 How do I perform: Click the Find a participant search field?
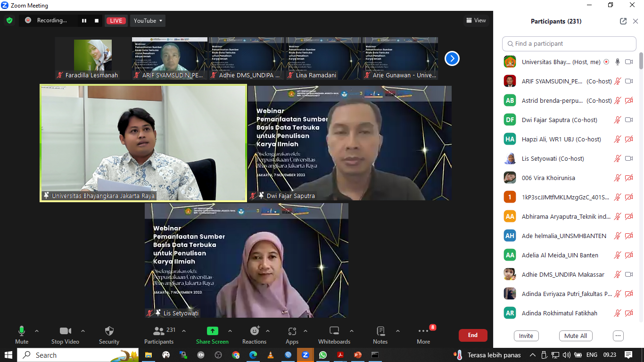(x=569, y=43)
